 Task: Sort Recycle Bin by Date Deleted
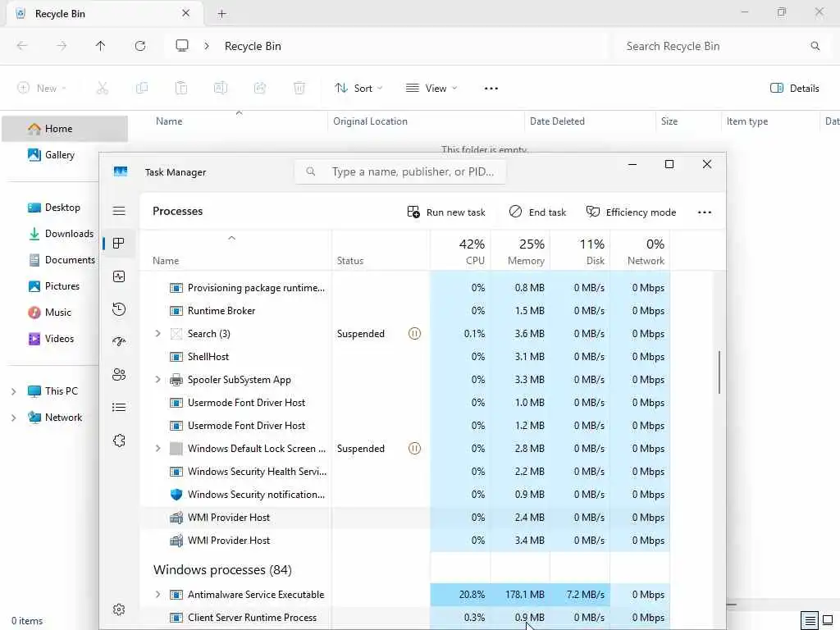point(590,121)
